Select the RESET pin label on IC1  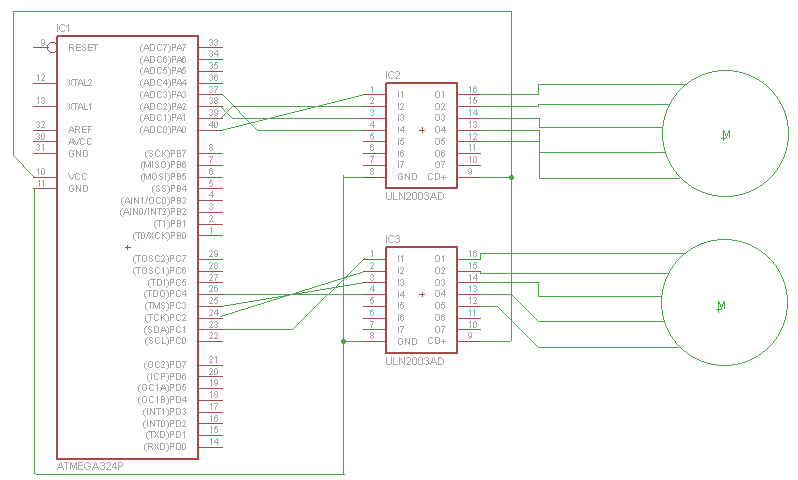coord(83,47)
